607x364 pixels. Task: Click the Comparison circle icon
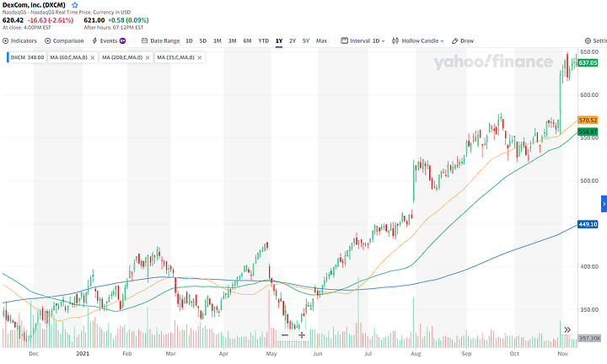(x=47, y=40)
